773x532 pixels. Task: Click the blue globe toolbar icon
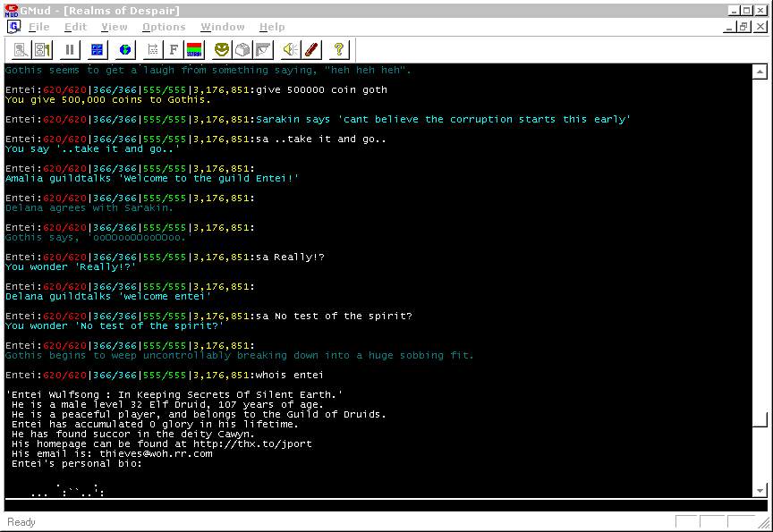tap(125, 49)
